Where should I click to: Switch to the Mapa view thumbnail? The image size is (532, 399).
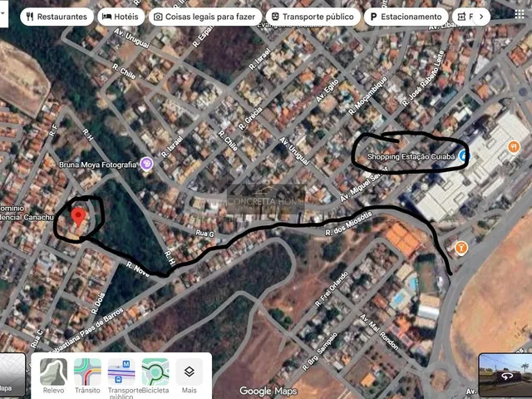[x=12, y=375]
